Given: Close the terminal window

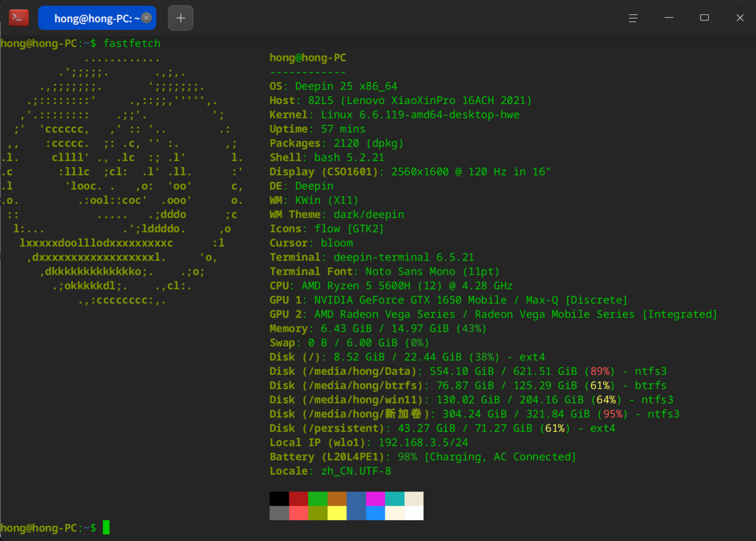Looking at the screenshot, I should (x=740, y=18).
